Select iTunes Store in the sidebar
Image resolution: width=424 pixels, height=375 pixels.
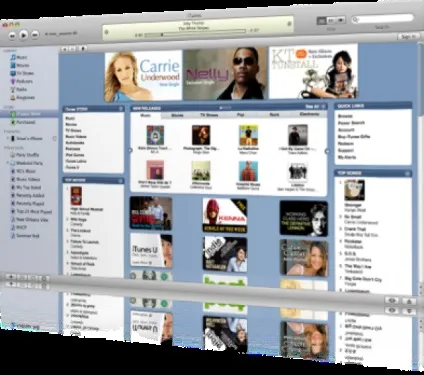tap(29, 114)
